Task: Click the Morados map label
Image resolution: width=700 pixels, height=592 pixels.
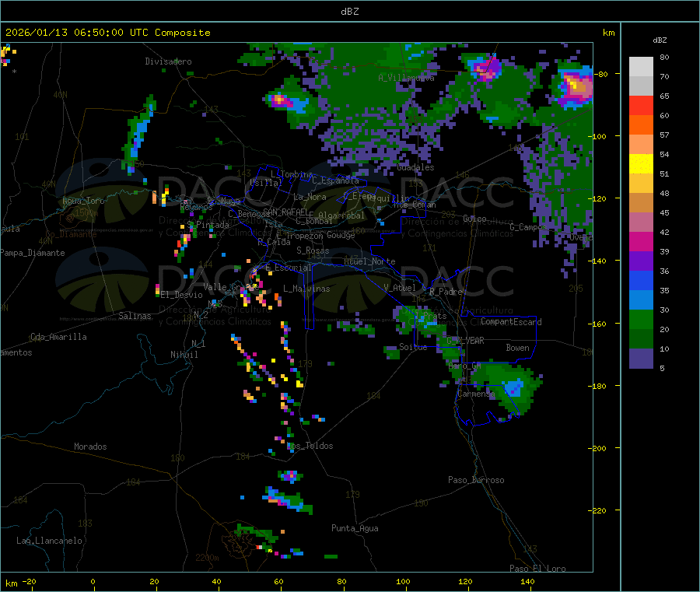Action: coord(90,447)
